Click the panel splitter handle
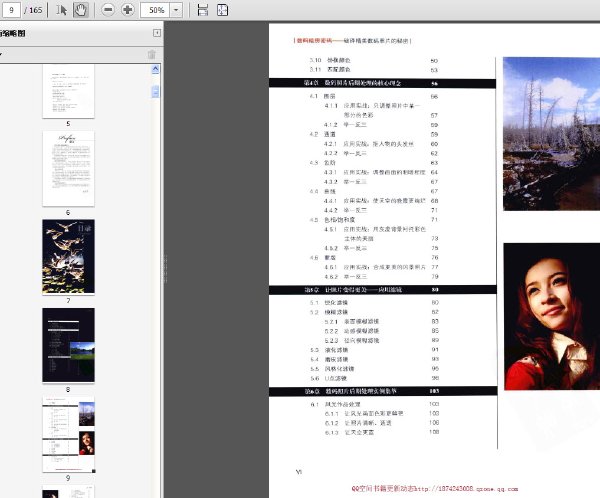Screen dimensions: 600x498 [x=166, y=269]
